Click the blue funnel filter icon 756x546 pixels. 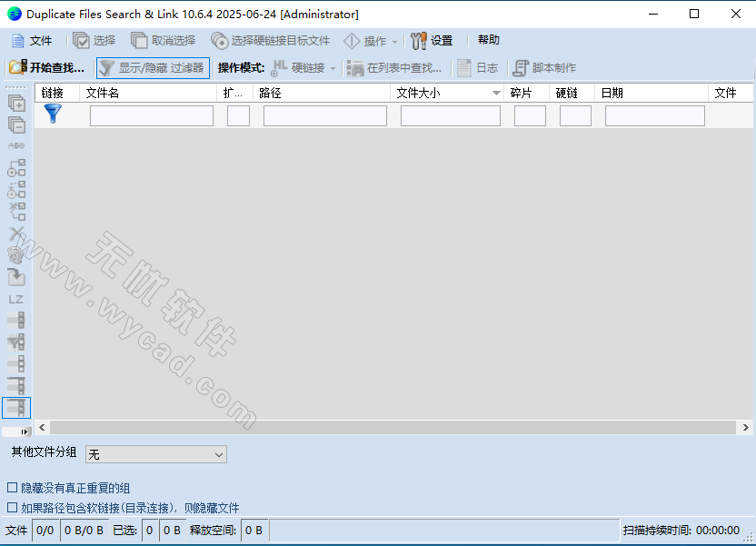[52, 114]
